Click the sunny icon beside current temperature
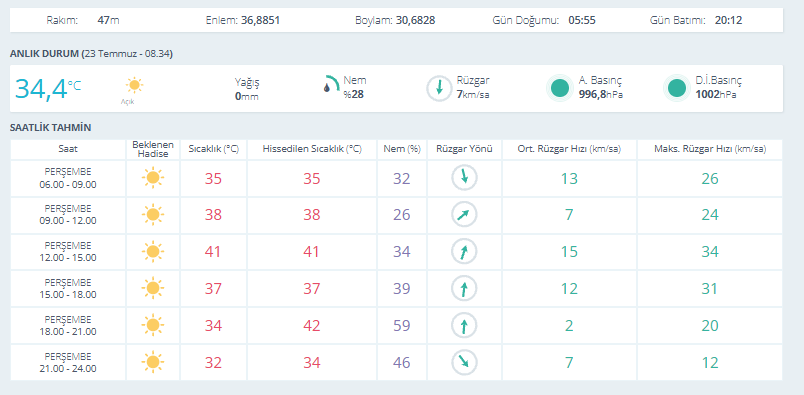This screenshot has height=395, width=804. pyautogui.click(x=134, y=85)
